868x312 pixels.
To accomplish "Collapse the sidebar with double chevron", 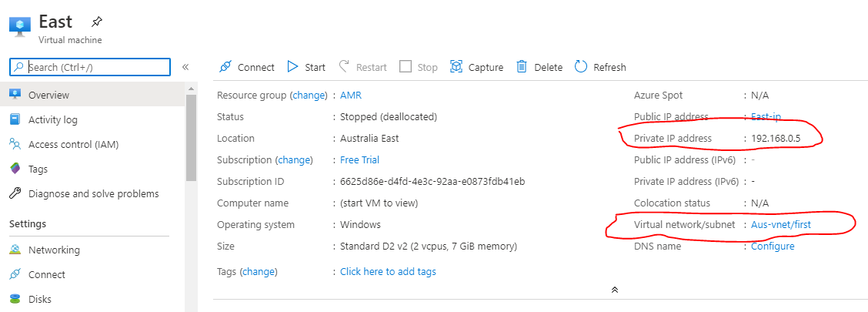I will coord(185,67).
